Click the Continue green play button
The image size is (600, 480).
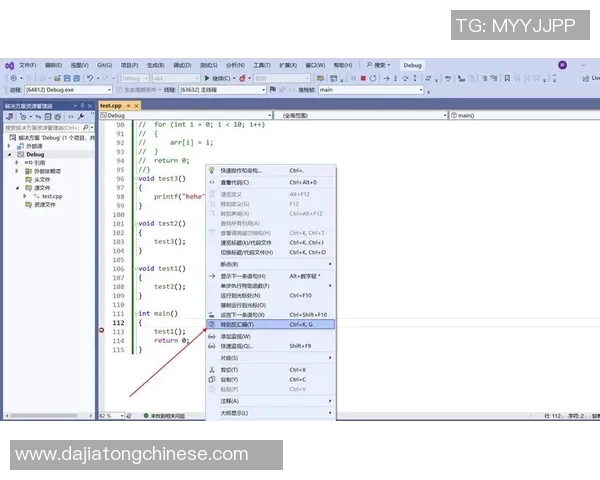(206, 78)
